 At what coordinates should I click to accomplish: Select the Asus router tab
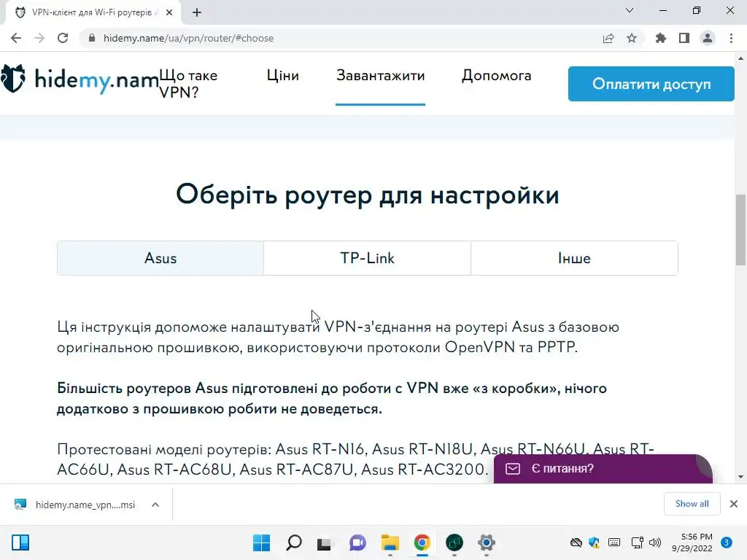tap(160, 258)
